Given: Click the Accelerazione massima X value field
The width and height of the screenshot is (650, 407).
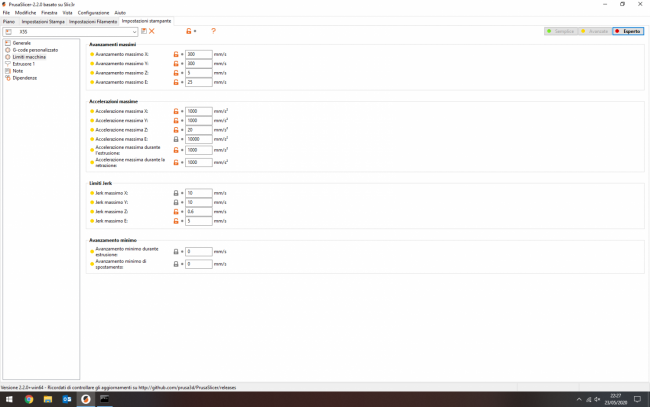Looking at the screenshot, I should tap(199, 111).
